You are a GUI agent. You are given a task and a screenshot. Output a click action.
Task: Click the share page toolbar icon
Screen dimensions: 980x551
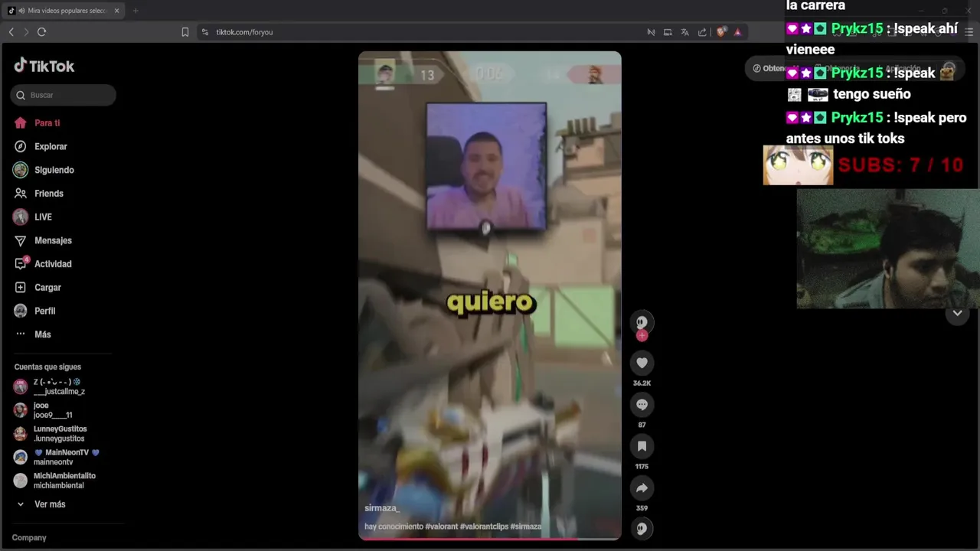tap(702, 32)
